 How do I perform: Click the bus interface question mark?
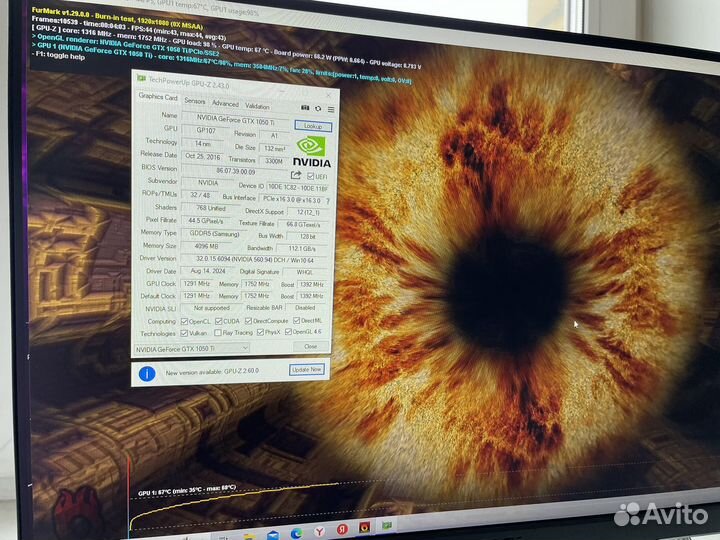tap(327, 201)
